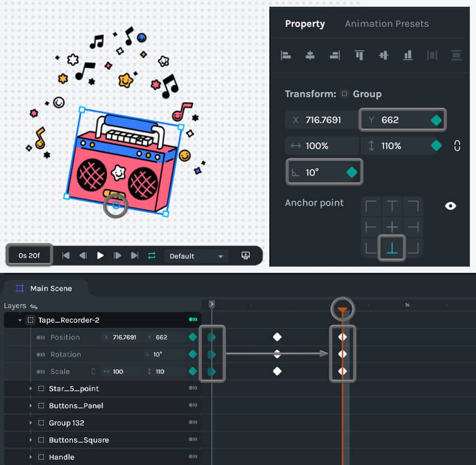Expand Handle layer
The height and width of the screenshot is (465, 476).
(x=30, y=457)
